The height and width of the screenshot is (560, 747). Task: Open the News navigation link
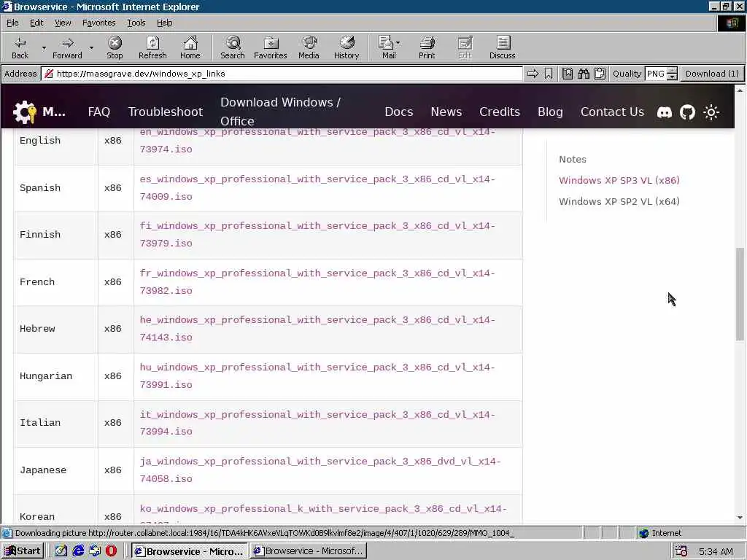pos(446,112)
